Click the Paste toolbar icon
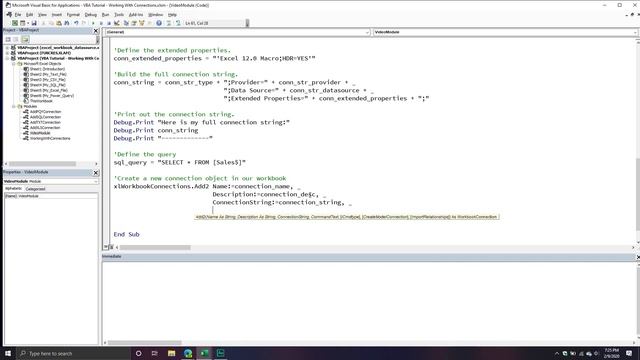Viewport: 640px width, 360px height. tap(59, 23)
